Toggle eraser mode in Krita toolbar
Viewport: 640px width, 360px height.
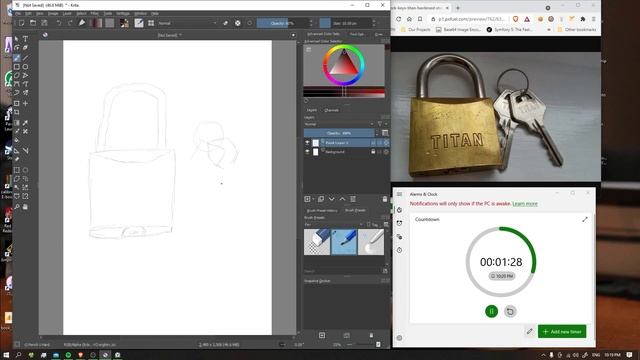(x=225, y=23)
